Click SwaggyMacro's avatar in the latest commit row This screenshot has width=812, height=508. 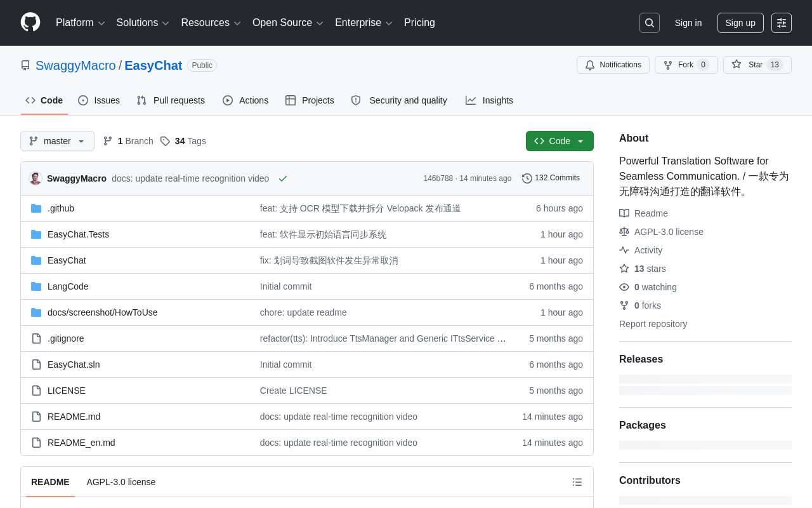[x=36, y=178]
